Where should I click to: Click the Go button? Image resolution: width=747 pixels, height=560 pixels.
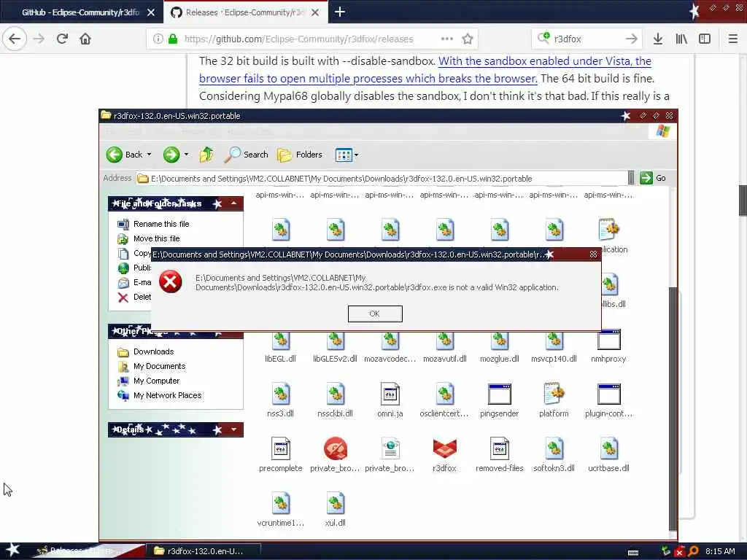[653, 178]
